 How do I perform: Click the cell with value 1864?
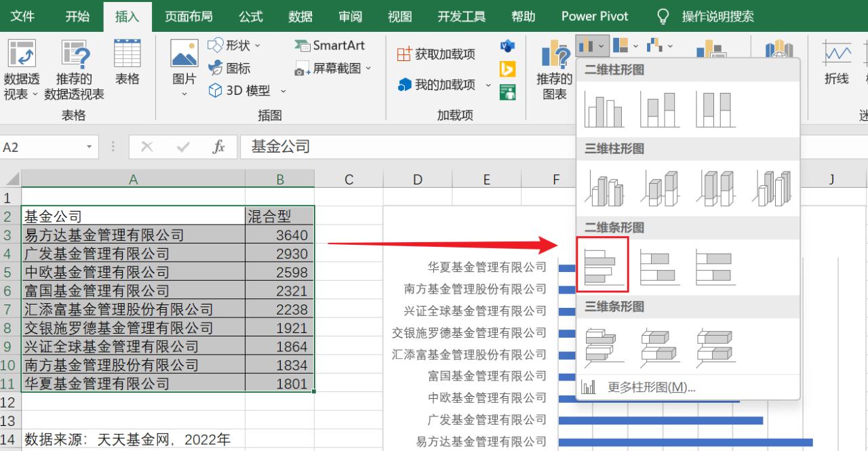[x=280, y=347]
